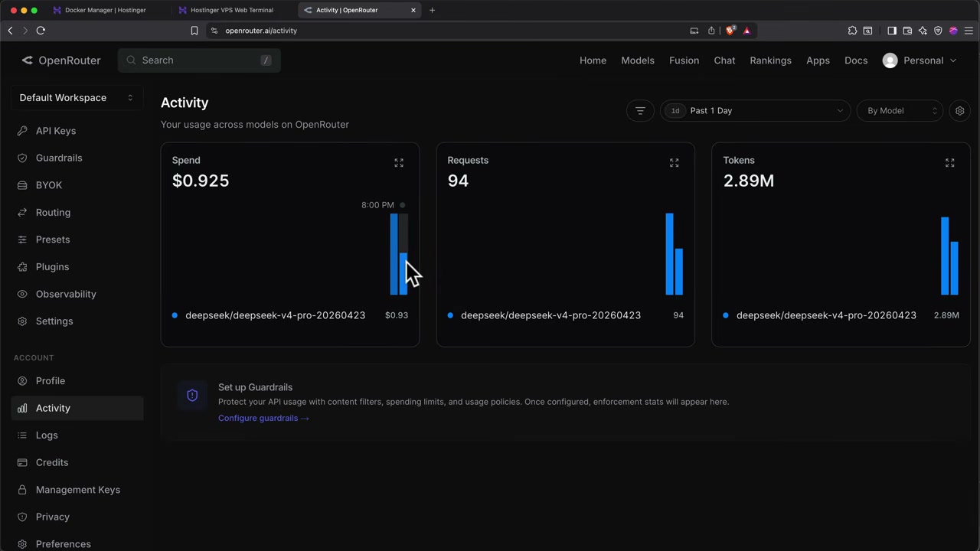Open Privacy in the account section
Viewport: 980px width, 551px height.
pos(77,517)
